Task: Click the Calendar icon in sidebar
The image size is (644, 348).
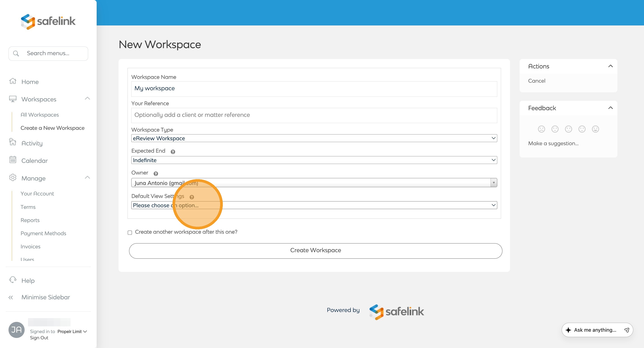Action: click(x=13, y=160)
